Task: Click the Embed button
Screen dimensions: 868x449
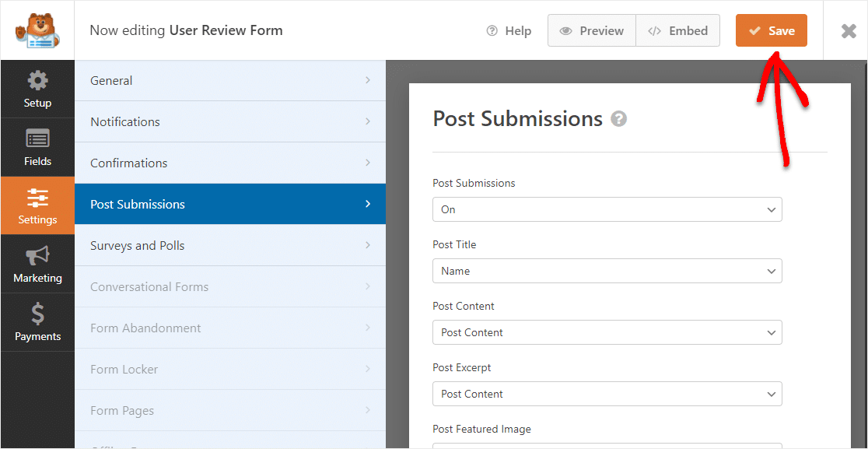Action: pyautogui.click(x=678, y=31)
